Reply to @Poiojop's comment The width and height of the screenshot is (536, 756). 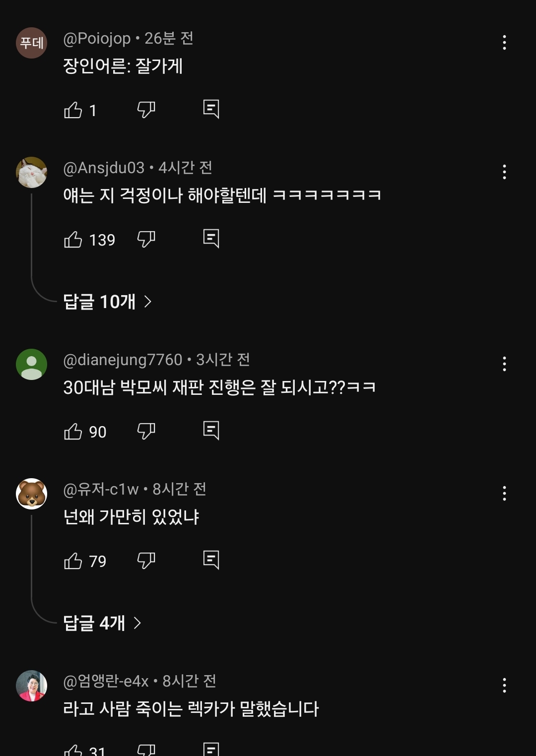(x=211, y=109)
